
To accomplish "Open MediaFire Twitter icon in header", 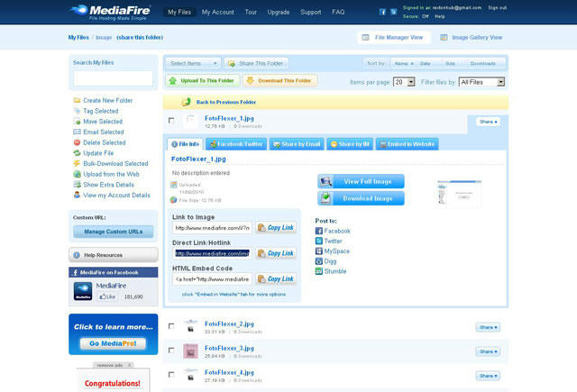I will 394,12.
